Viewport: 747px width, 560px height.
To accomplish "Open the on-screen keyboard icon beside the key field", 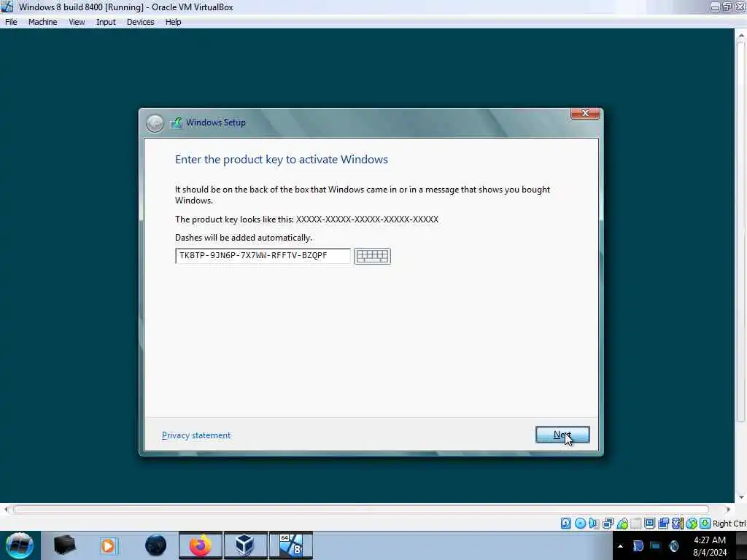I will 372,256.
